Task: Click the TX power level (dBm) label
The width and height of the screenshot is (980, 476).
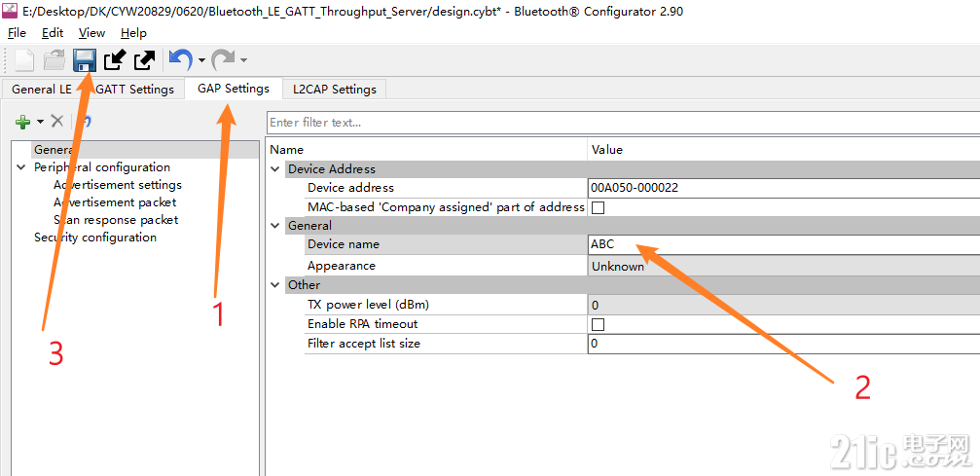Action: point(368,305)
